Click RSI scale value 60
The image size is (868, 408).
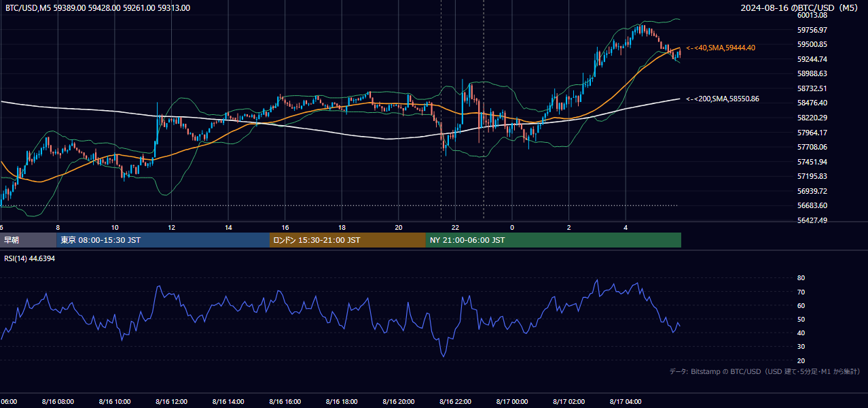801,305
